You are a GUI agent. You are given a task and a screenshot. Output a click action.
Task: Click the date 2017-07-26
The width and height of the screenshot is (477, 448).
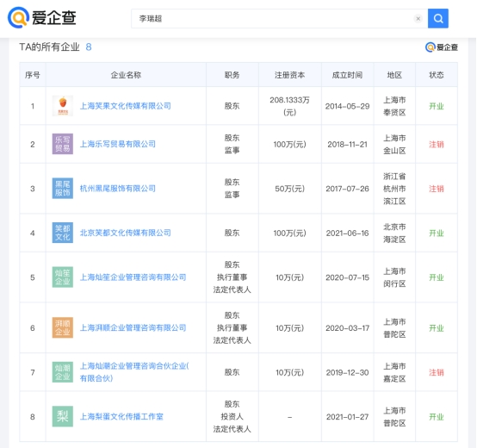click(x=347, y=189)
